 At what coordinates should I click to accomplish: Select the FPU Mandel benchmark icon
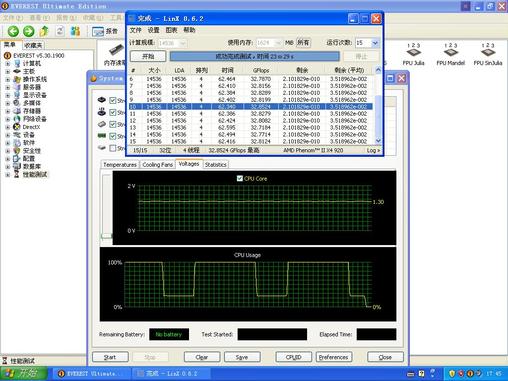click(450, 54)
